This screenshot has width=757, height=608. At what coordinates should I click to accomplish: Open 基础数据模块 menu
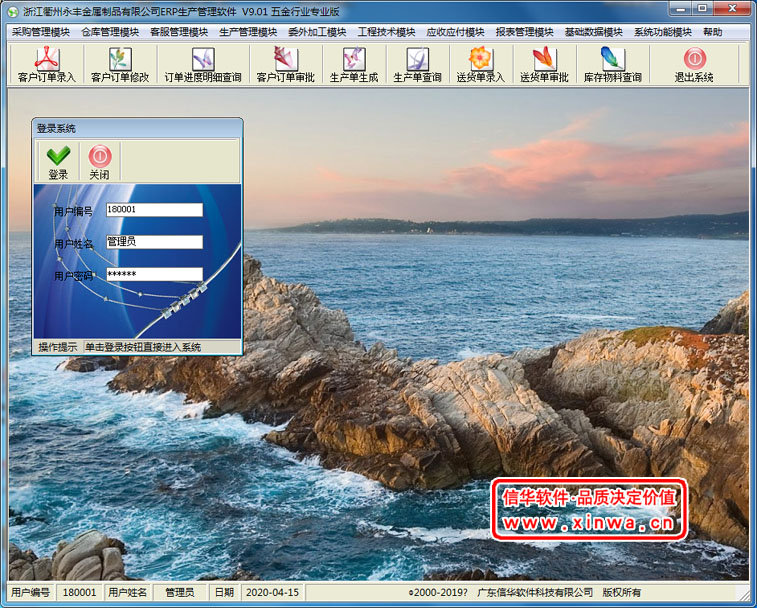coord(593,32)
